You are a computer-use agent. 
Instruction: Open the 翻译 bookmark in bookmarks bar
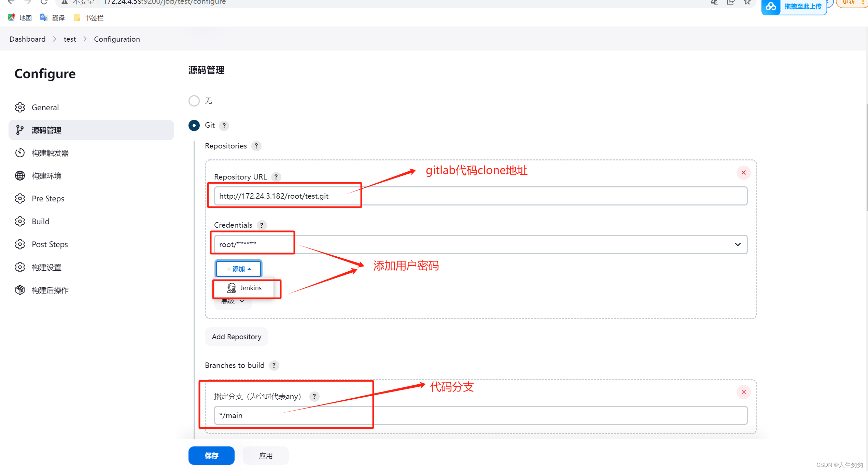point(58,17)
